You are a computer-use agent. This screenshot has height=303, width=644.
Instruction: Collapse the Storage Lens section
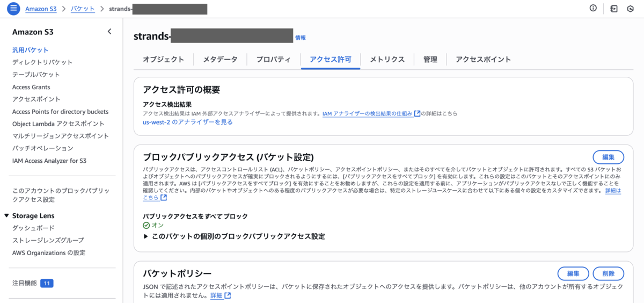click(x=6, y=216)
